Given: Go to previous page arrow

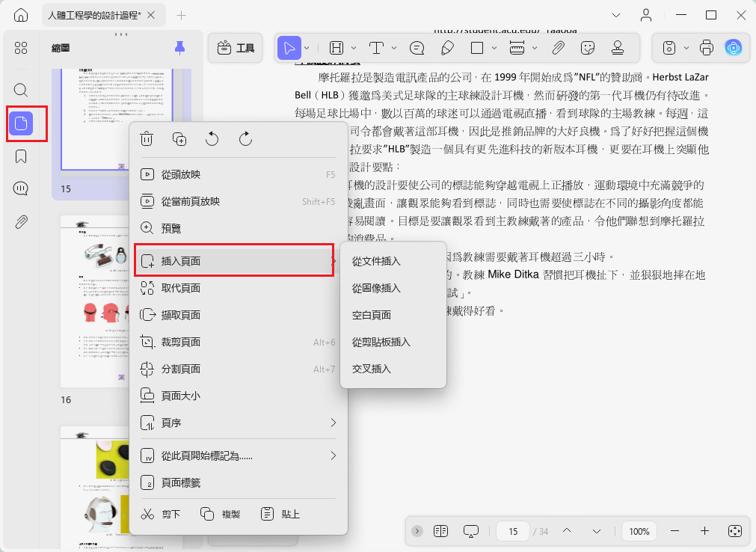Looking at the screenshot, I should point(567,531).
